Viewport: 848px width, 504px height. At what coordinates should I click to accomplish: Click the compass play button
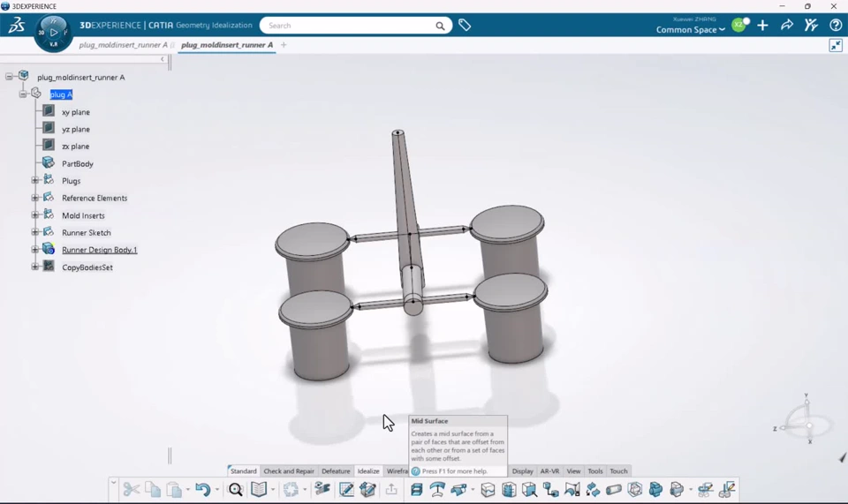click(x=54, y=33)
